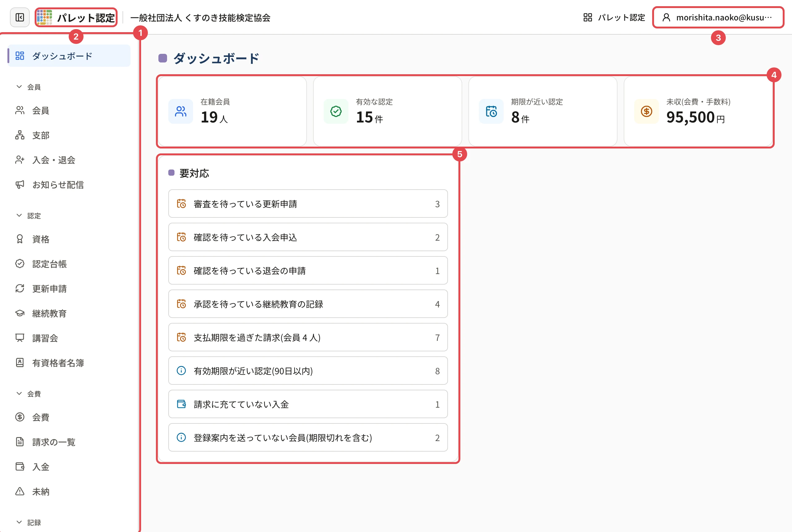
Task: Click the 未収(会費・手数料) 95,500円 card
Action: 698,111
